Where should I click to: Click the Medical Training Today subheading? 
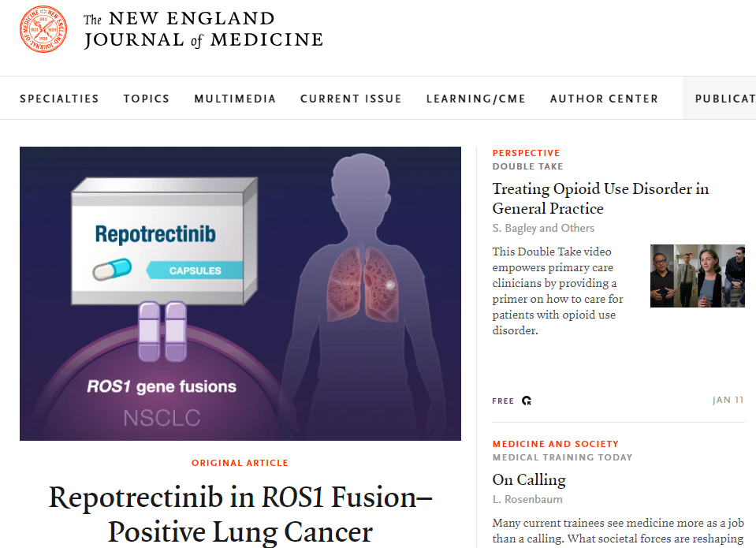[562, 457]
